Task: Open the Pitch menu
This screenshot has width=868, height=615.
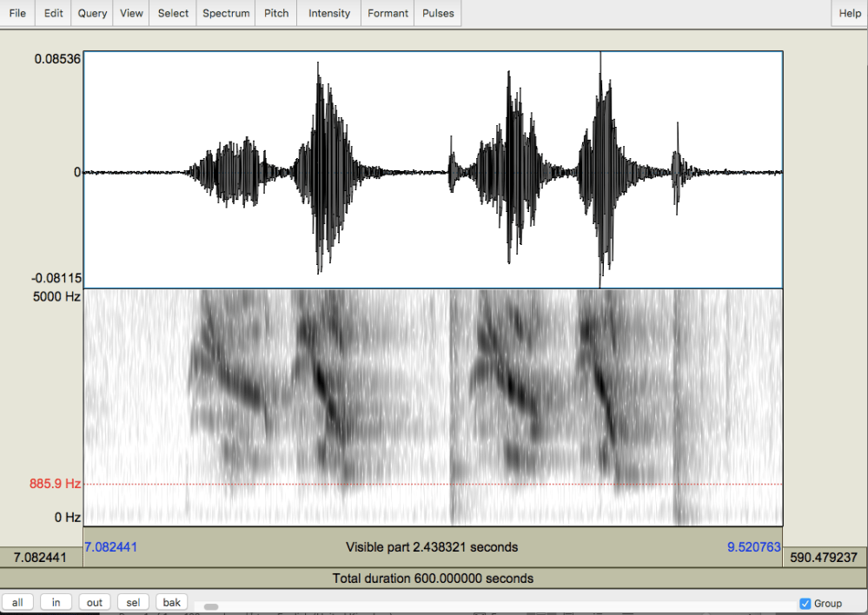Action: click(x=276, y=13)
